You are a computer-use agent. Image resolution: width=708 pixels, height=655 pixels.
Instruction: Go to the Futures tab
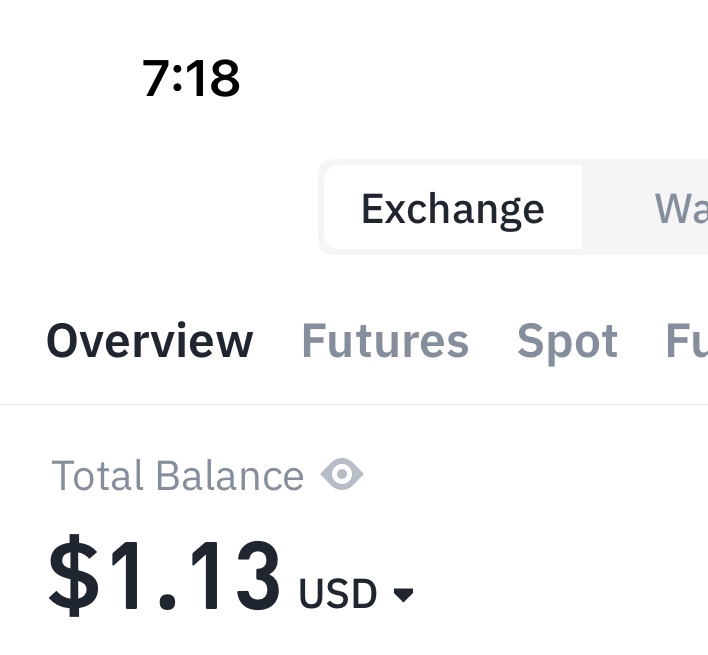(385, 341)
